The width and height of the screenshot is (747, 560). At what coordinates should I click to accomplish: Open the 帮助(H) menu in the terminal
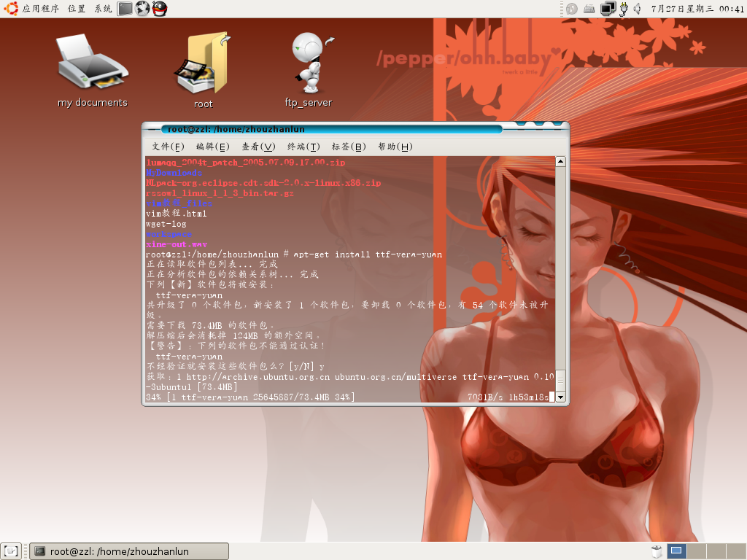pos(395,147)
